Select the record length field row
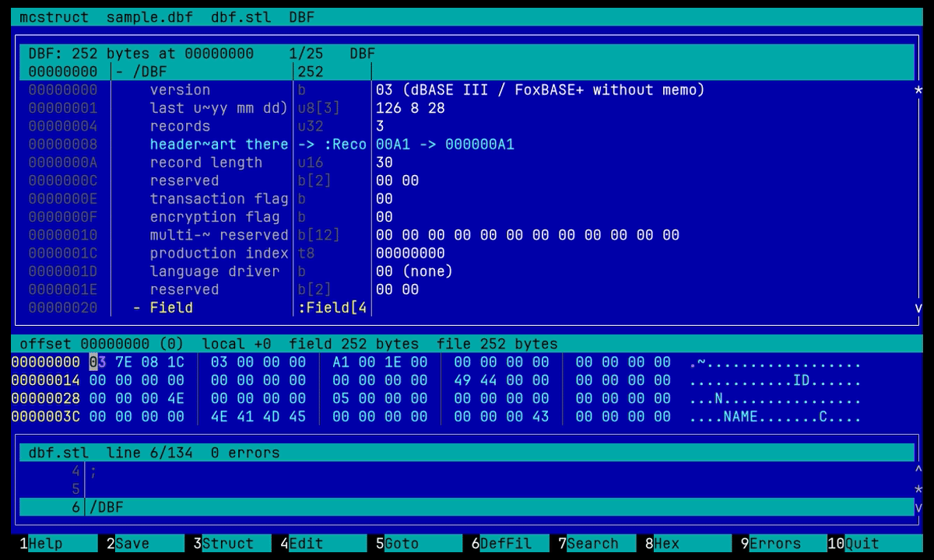934x560 pixels. click(466, 163)
